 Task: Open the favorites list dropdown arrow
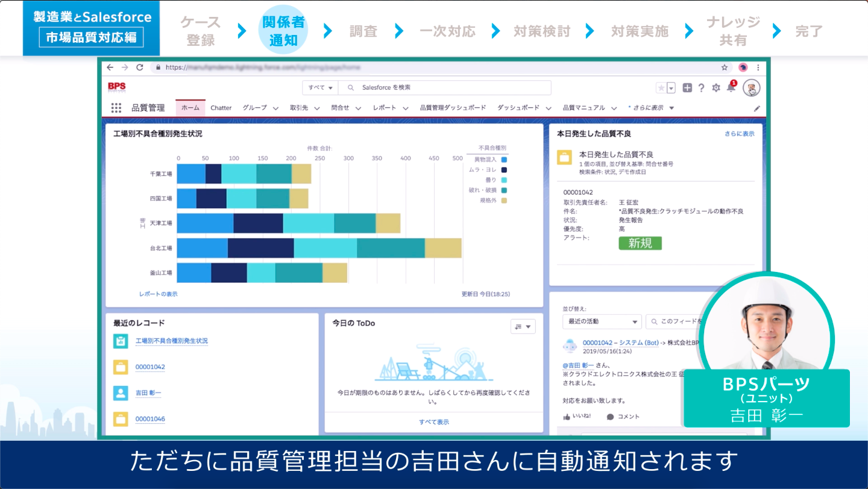(671, 88)
